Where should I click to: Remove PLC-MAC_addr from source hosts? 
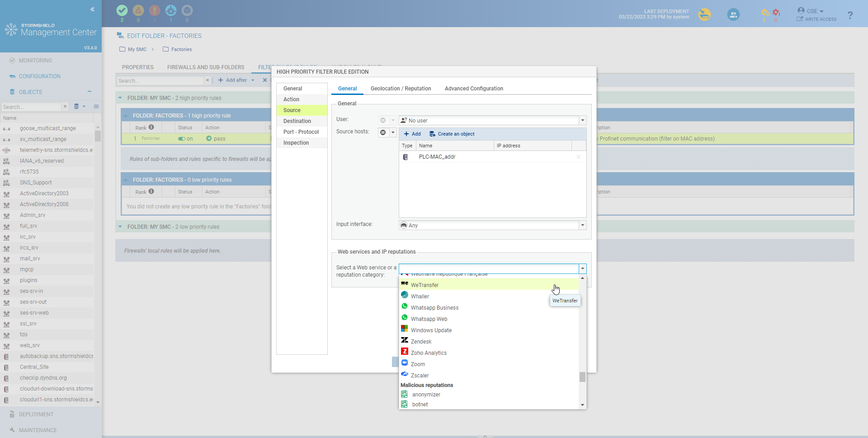click(x=578, y=157)
